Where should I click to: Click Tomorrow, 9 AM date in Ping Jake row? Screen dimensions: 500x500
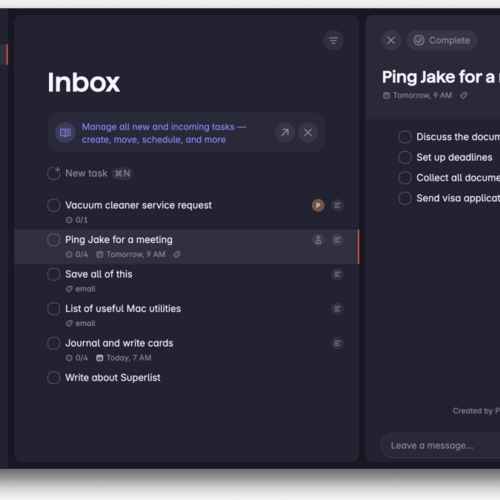coord(131,255)
